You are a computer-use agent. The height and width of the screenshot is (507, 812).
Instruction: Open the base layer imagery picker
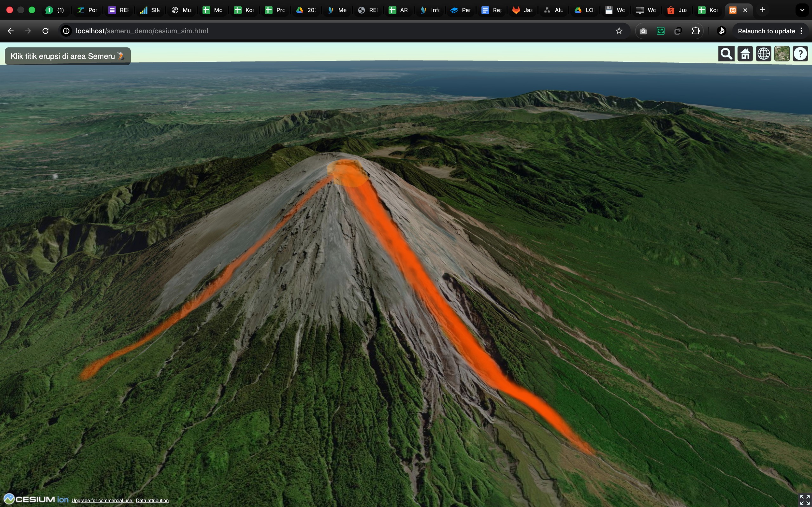point(782,54)
